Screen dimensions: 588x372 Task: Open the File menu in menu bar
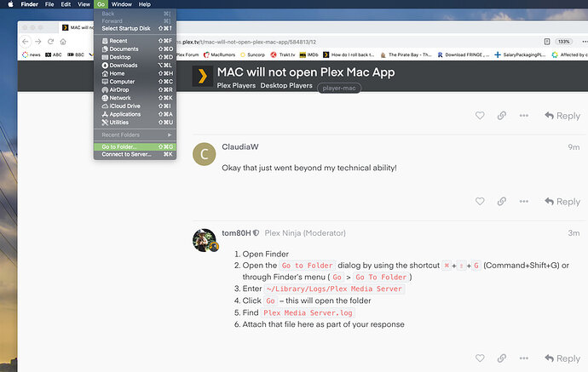click(49, 4)
